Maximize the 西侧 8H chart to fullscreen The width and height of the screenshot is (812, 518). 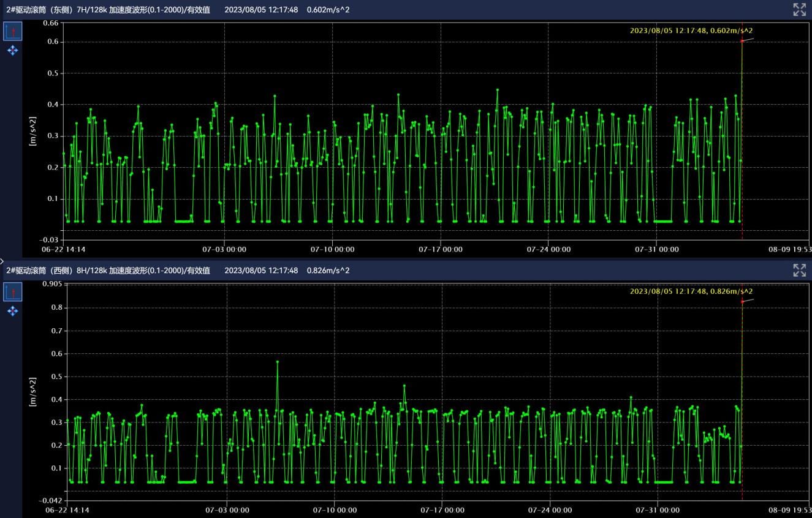(x=799, y=270)
